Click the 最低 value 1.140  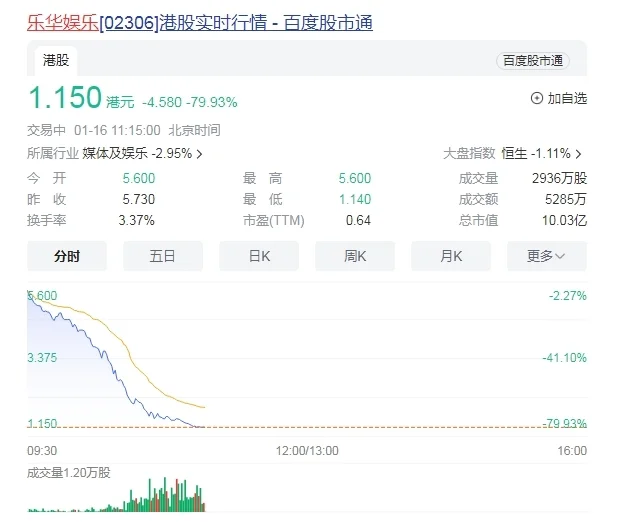[x=355, y=200]
